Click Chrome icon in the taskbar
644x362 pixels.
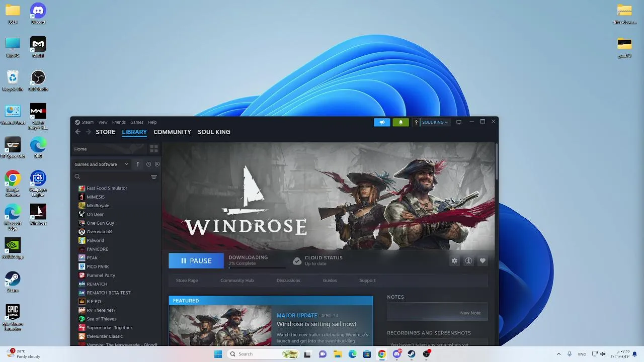coord(382,354)
